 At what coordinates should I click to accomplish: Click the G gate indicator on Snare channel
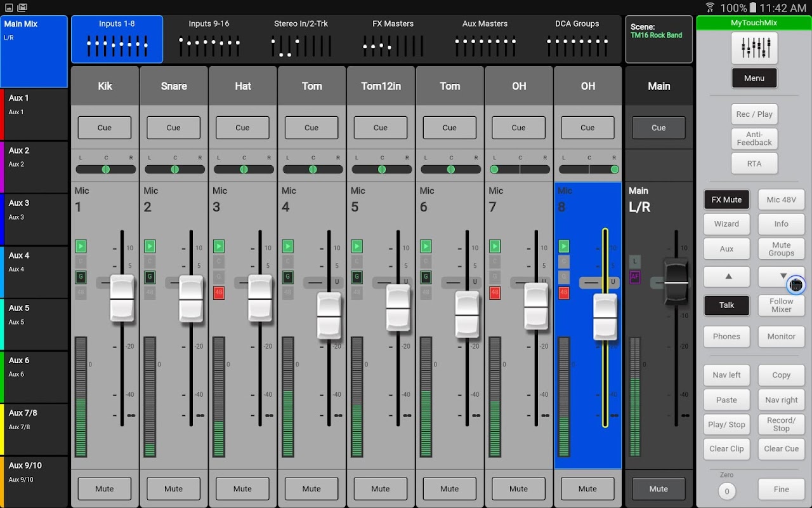[x=150, y=277]
